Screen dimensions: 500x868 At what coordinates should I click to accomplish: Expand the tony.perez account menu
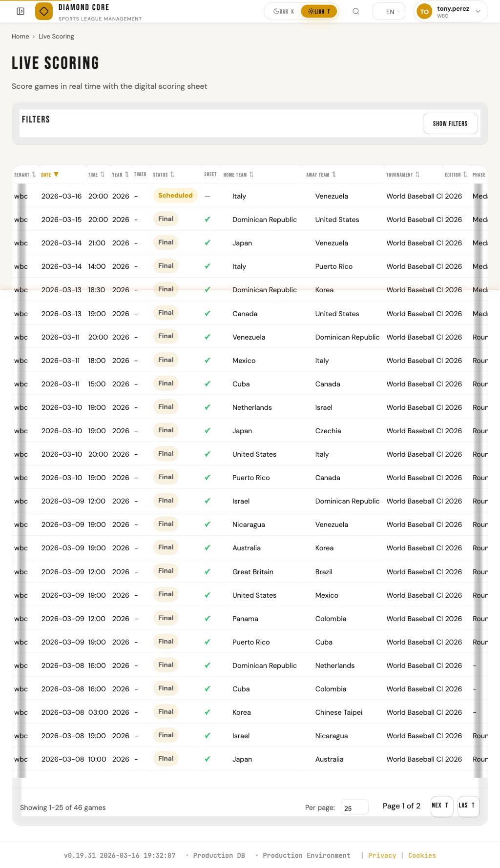pyautogui.click(x=450, y=11)
